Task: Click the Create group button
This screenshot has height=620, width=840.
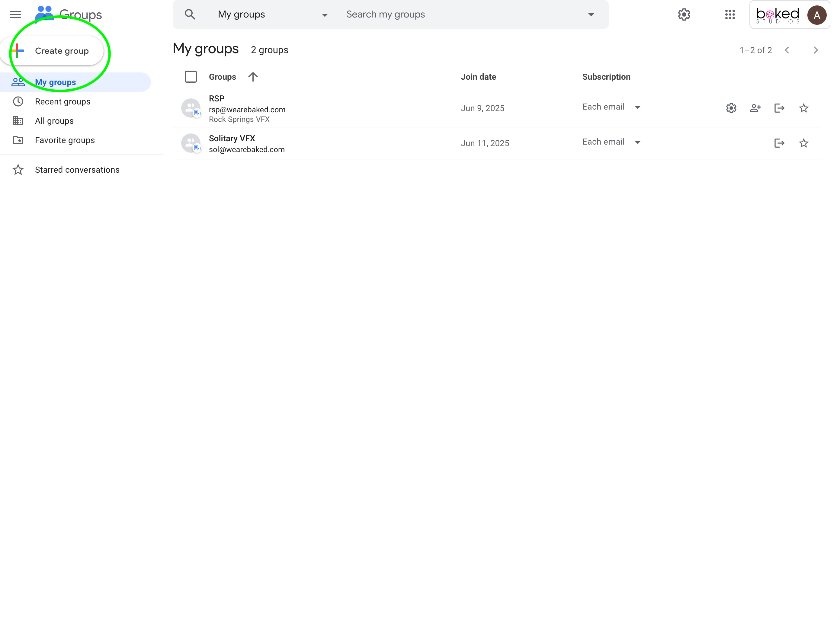Action: point(53,51)
